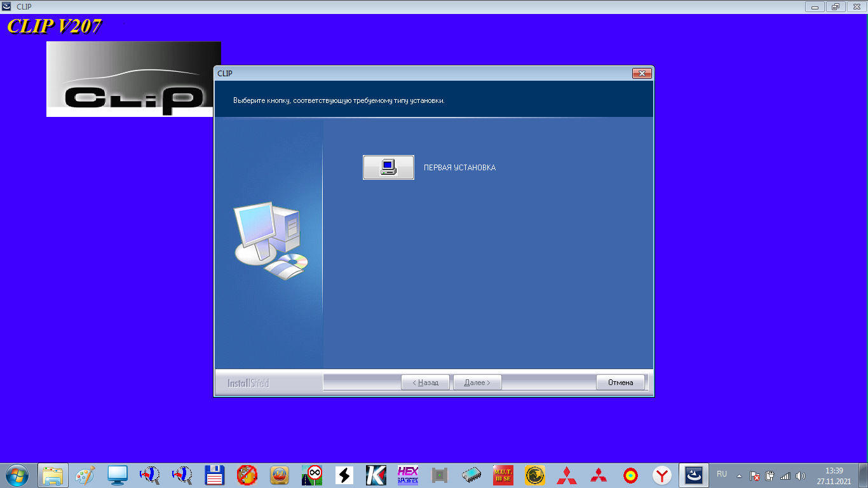
Task: Click the CLIP logo image
Action: pos(133,79)
